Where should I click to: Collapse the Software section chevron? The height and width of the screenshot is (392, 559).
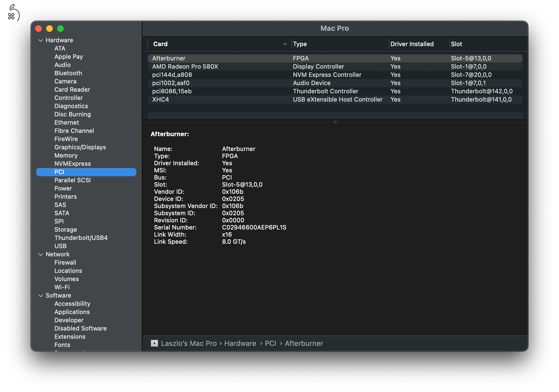pyautogui.click(x=41, y=296)
